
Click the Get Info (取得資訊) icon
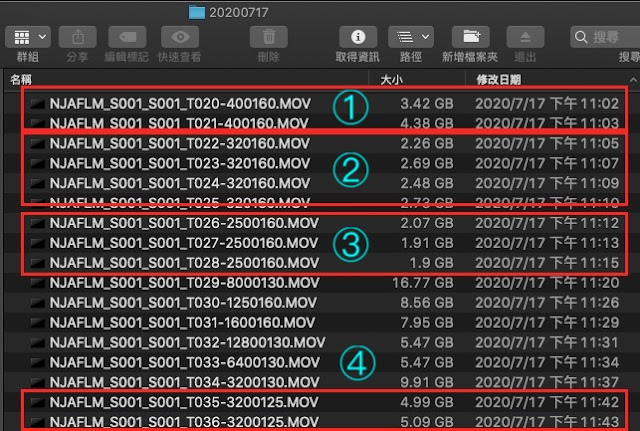pos(358,37)
